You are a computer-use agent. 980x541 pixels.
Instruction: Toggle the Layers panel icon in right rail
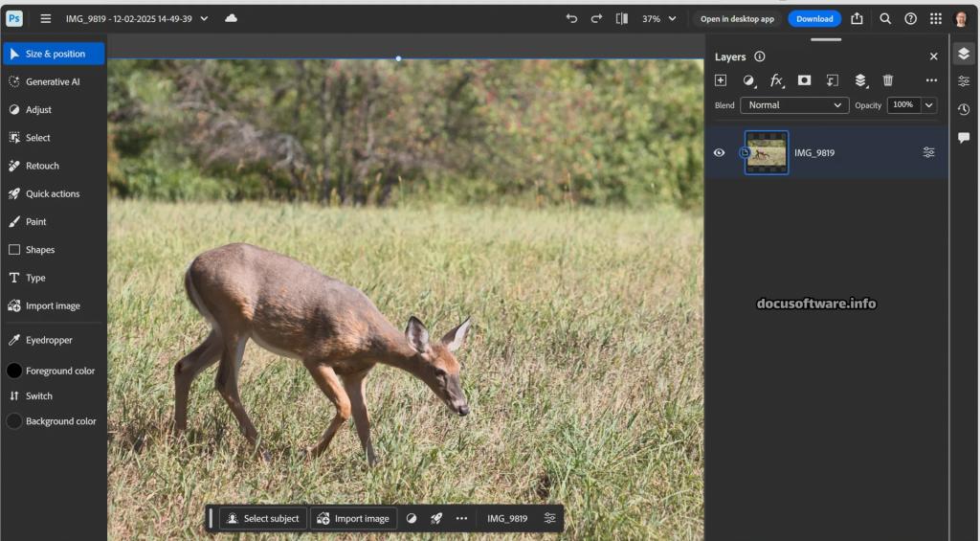pos(964,54)
